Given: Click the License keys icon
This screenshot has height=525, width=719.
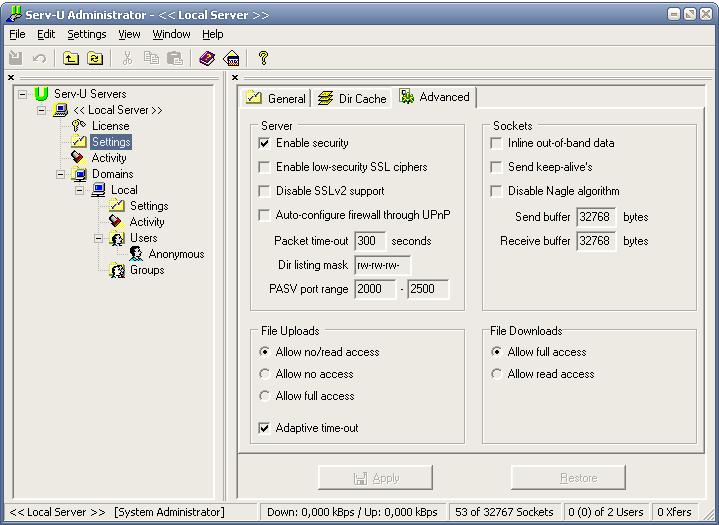Looking at the screenshot, I should 79,126.
